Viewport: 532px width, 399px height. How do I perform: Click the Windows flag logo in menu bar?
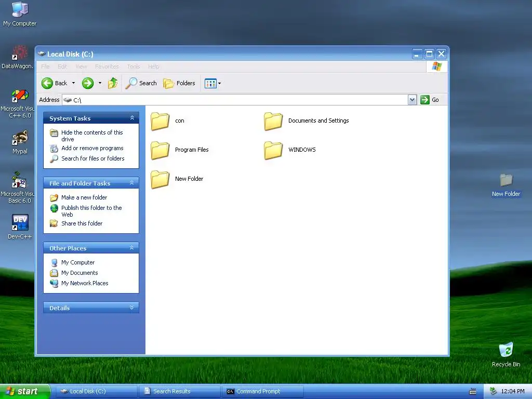click(436, 66)
